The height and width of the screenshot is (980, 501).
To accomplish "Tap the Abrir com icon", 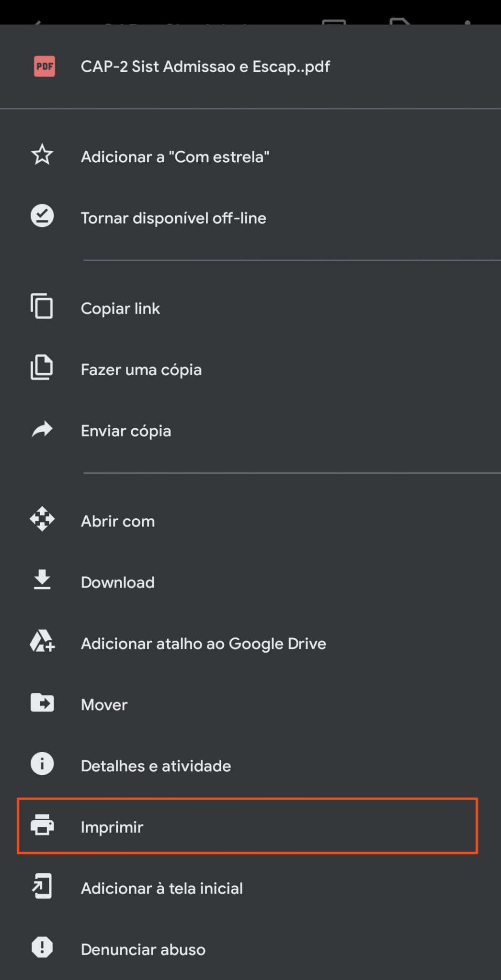I will tap(42, 519).
